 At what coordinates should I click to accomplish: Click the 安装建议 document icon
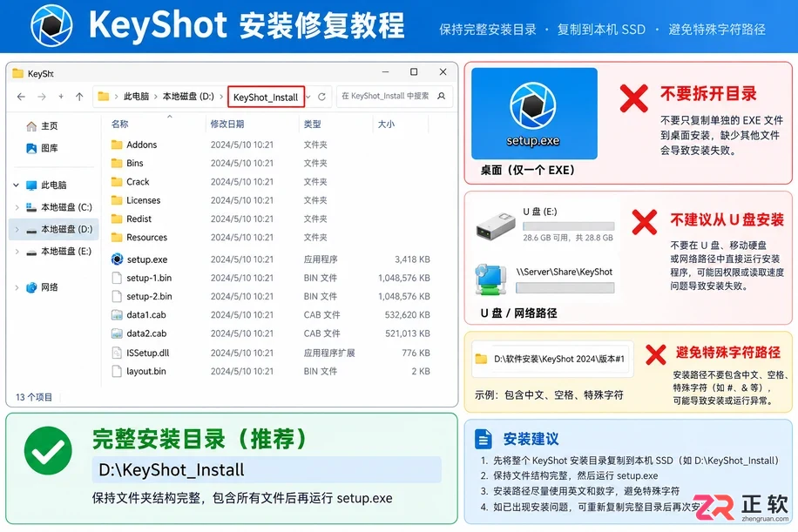(x=483, y=439)
